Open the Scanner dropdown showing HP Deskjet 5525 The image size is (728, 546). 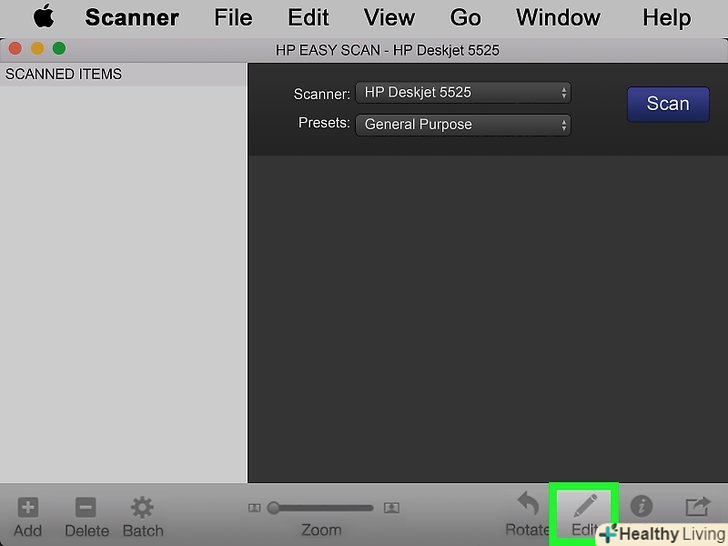pos(463,92)
